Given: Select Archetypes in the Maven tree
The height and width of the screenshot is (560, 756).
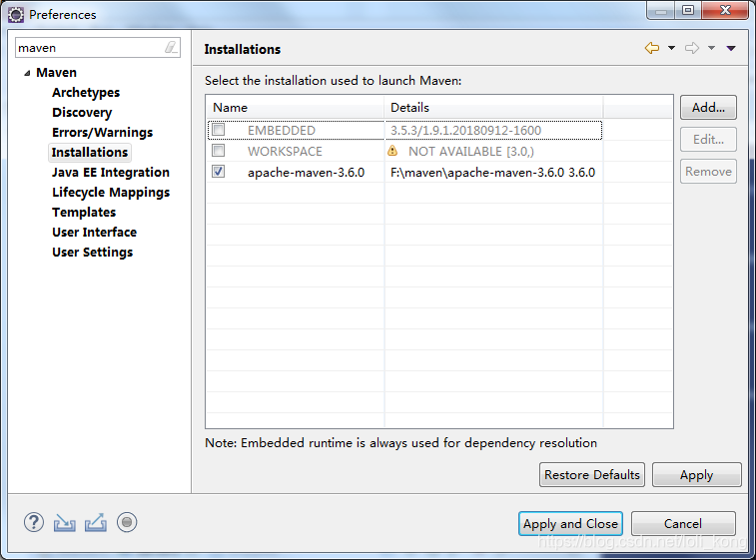Looking at the screenshot, I should click(x=86, y=93).
